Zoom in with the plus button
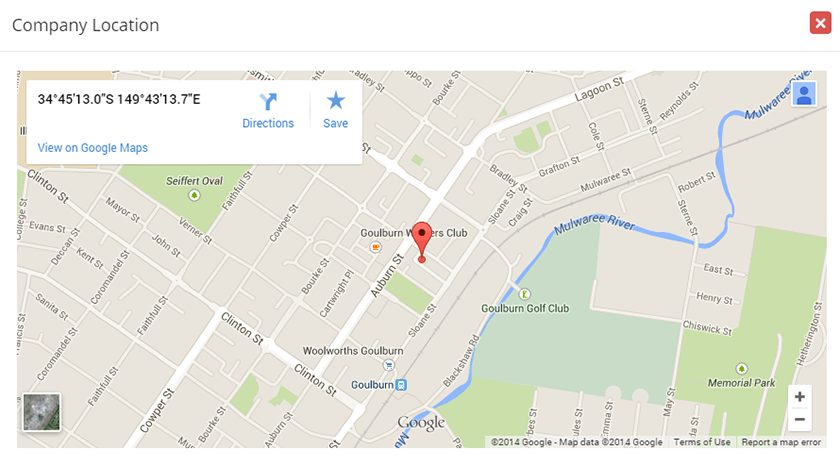The height and width of the screenshot is (466, 840). click(799, 397)
